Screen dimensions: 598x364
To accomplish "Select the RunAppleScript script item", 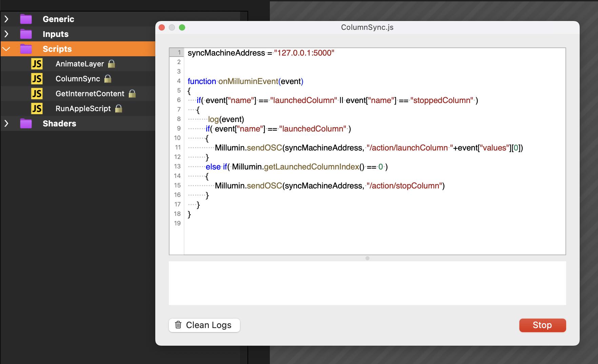I will pos(83,108).
